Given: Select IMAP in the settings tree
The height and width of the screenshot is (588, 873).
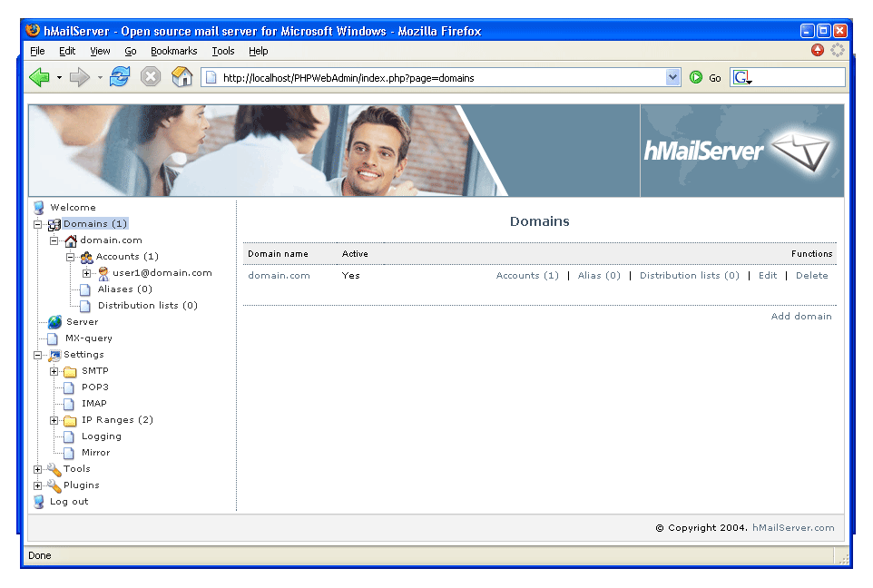Looking at the screenshot, I should (94, 404).
